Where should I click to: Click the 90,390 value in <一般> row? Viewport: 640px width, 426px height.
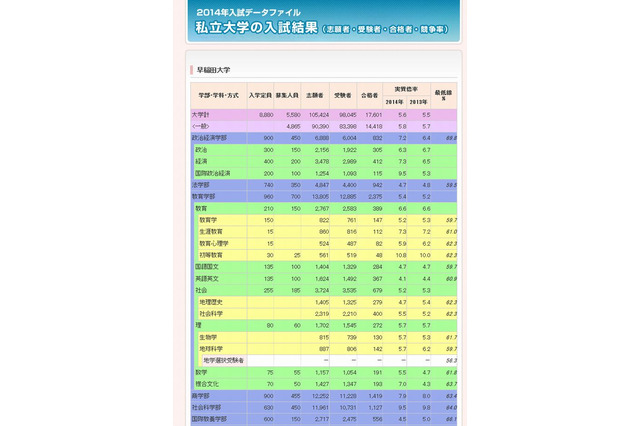click(320, 126)
